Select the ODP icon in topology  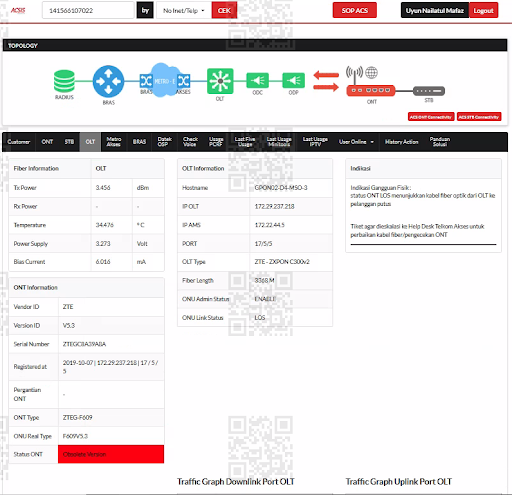tap(293, 81)
